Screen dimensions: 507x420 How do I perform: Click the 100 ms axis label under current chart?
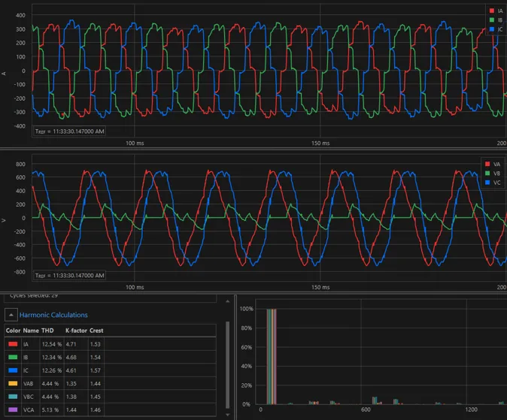(x=135, y=143)
